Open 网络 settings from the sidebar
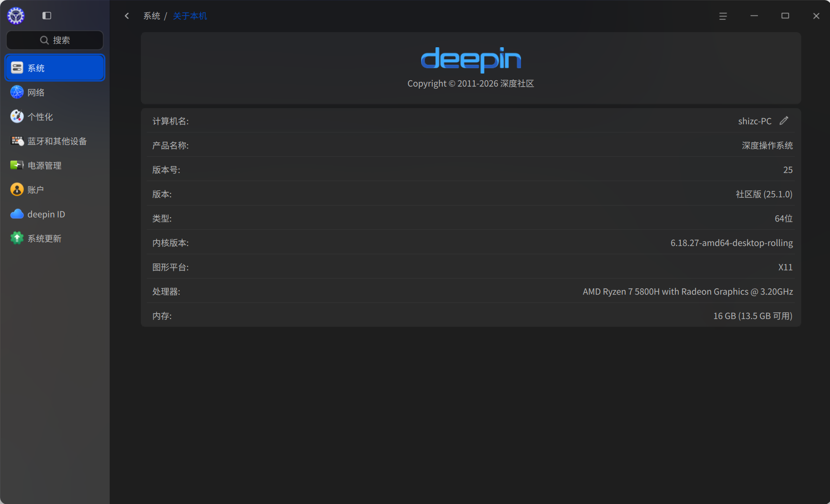This screenshot has width=830, height=504. click(x=55, y=92)
